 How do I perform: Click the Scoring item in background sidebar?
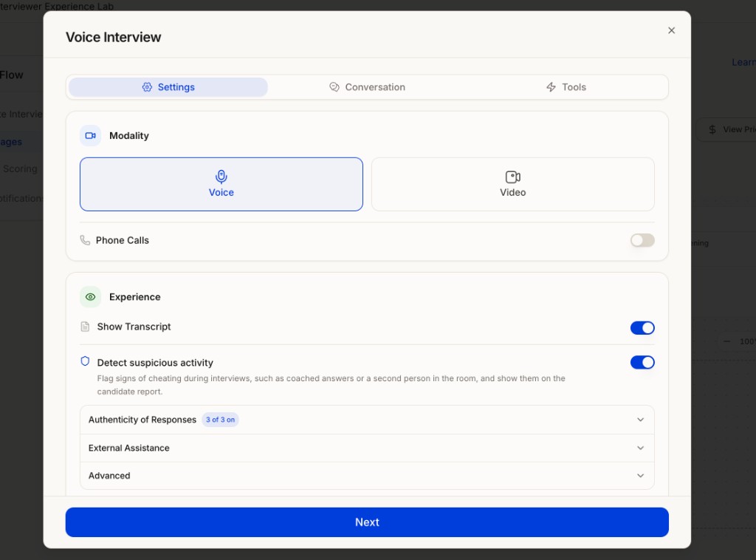coord(20,169)
